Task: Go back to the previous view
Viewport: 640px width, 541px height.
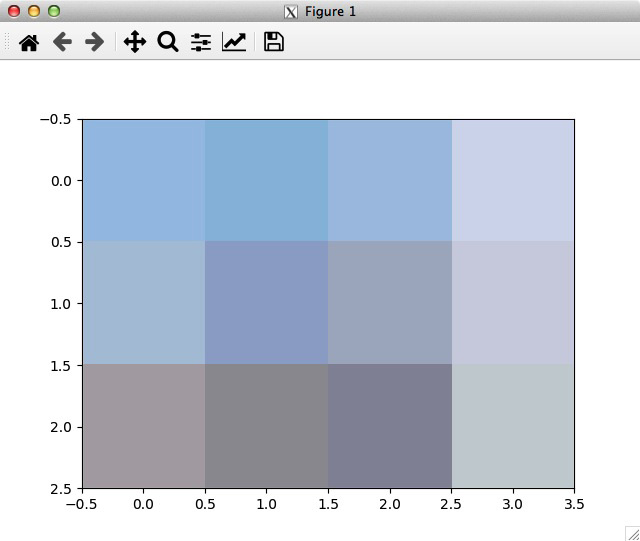Action: pyautogui.click(x=62, y=42)
